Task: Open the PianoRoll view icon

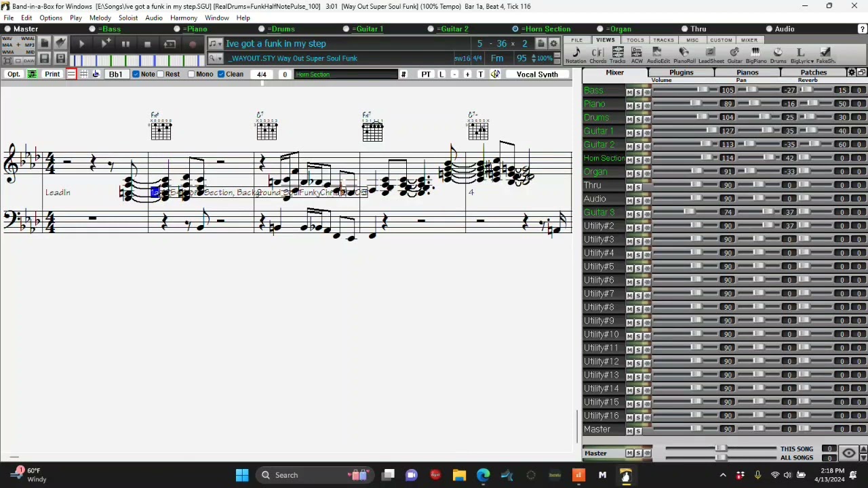Action: (684, 55)
